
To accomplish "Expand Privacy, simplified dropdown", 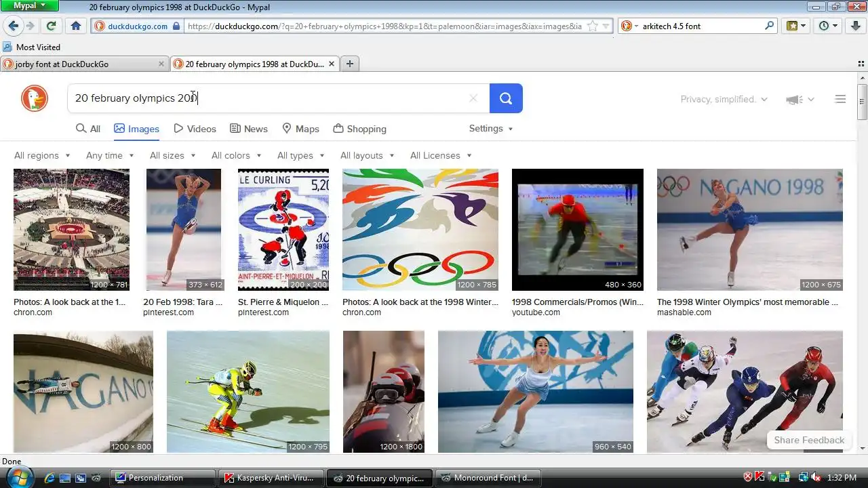I will click(724, 99).
